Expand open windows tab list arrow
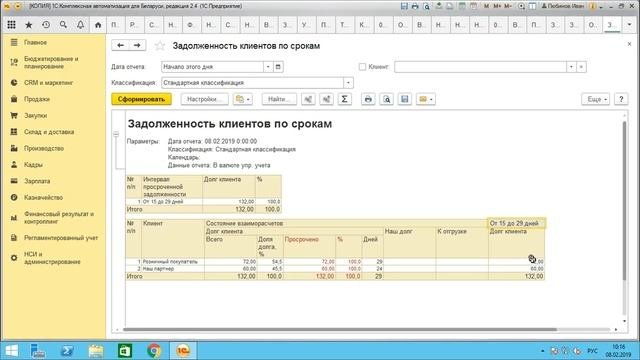 629,25
